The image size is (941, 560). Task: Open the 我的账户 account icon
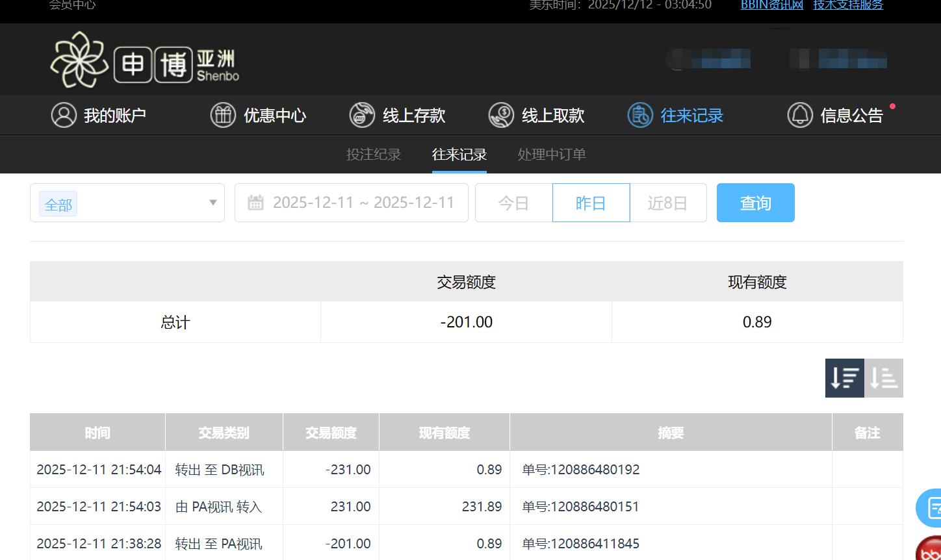tap(63, 115)
